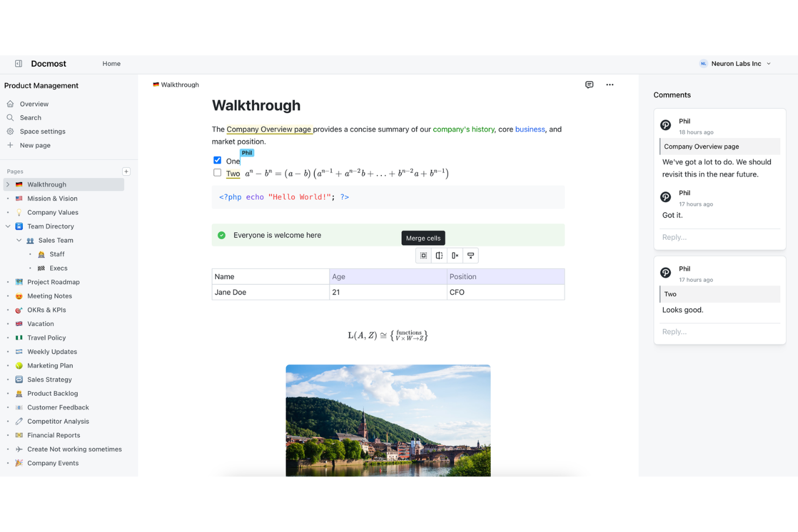Select the Staff page under Sales Team
Viewport: 798px width, 532px height.
pyautogui.click(x=57, y=254)
